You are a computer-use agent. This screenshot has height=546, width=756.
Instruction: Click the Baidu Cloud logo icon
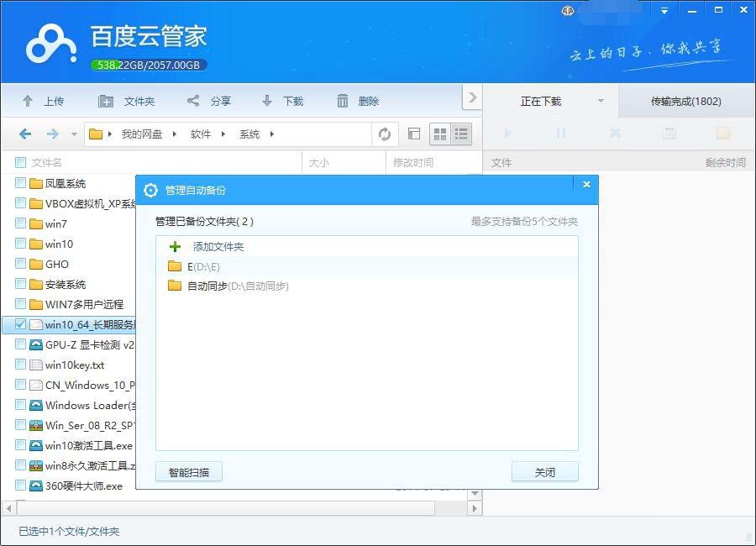point(51,45)
